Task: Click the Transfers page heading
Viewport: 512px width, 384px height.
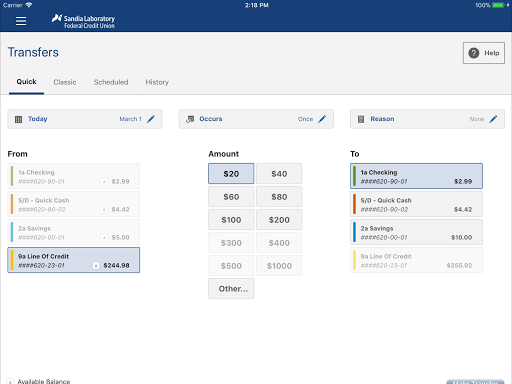Action: click(x=33, y=52)
